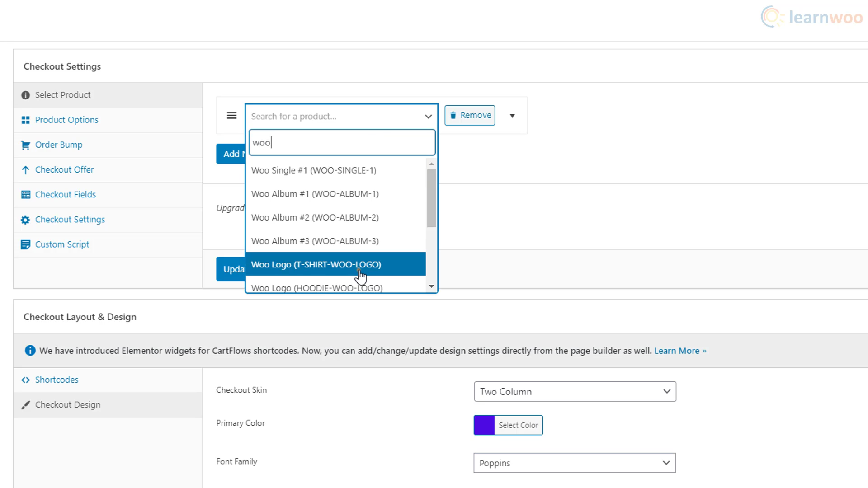This screenshot has height=488, width=868.
Task: Click the Checkout Layout & Design section
Action: [80, 316]
